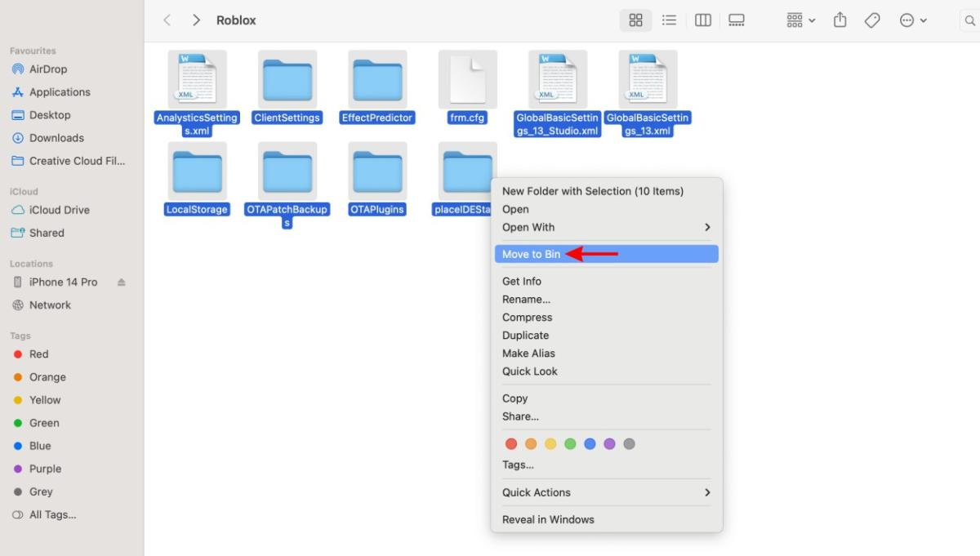This screenshot has width=980, height=556.
Task: Eject iPhone 14 Pro from sidebar
Action: [122, 282]
